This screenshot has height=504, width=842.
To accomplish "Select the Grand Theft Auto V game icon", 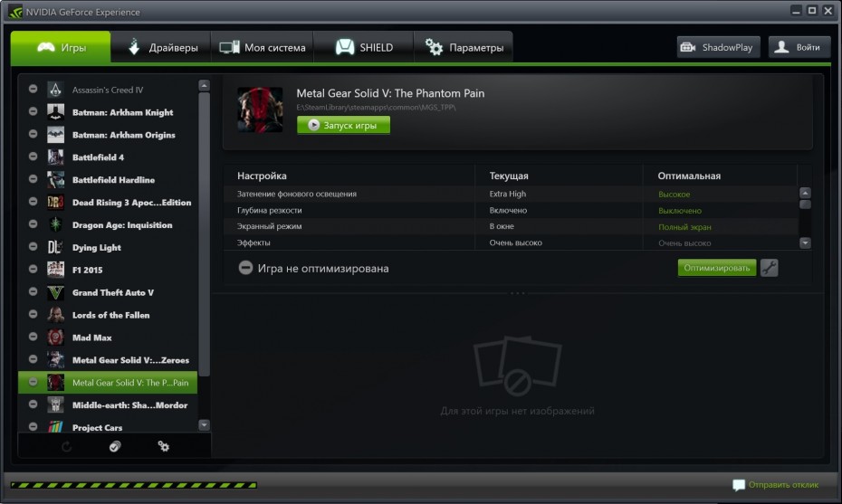I will click(55, 292).
